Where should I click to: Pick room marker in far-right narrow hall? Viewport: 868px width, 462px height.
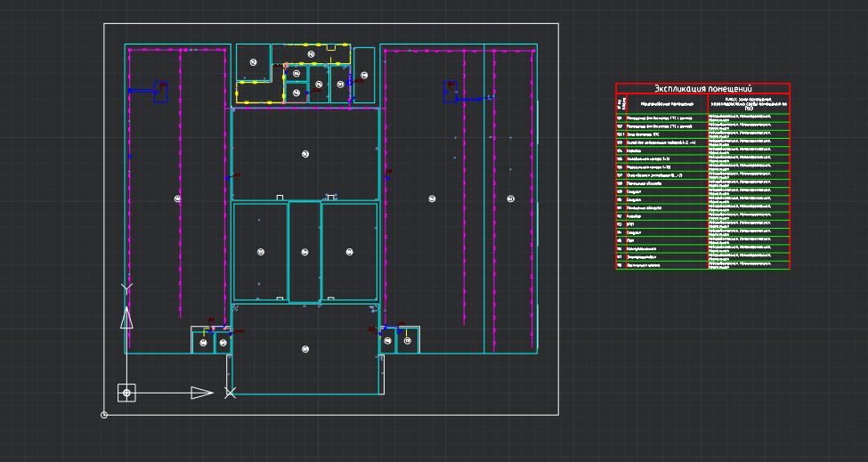(510, 199)
